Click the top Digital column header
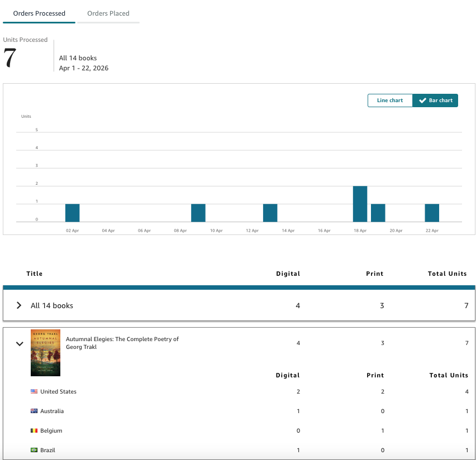This screenshot has width=476, height=460. [x=288, y=274]
